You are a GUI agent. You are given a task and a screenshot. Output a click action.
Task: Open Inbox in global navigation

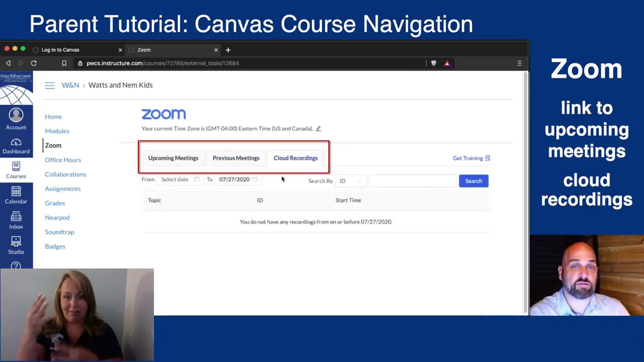click(x=16, y=221)
